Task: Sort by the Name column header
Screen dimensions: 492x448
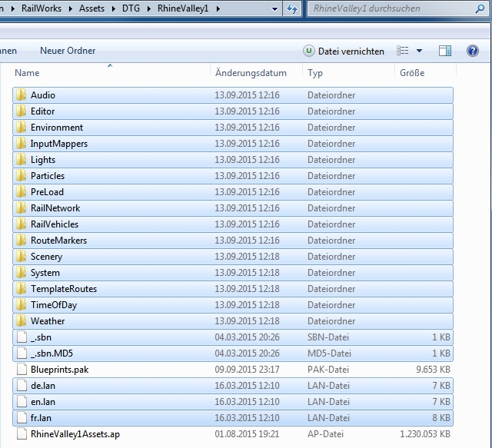Action: pos(27,73)
